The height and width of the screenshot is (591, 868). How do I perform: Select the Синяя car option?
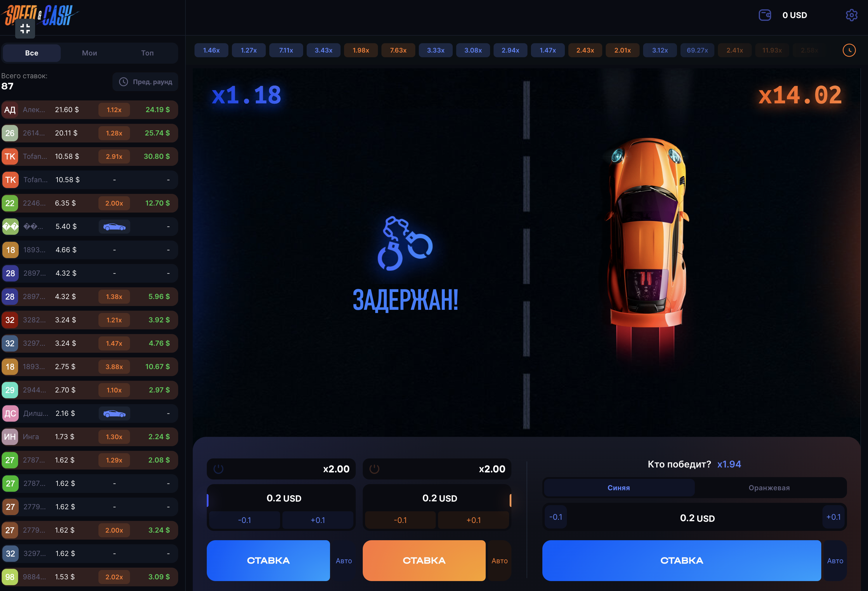(619, 488)
